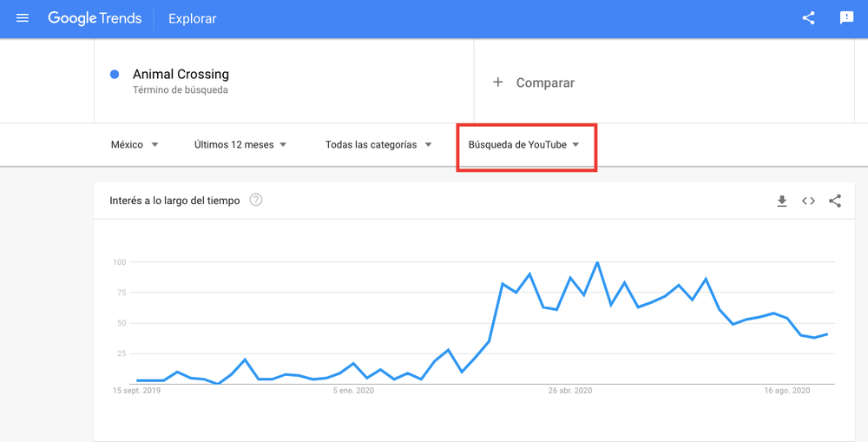Expand Todas las categorías dropdown
The height and width of the screenshot is (442, 868).
click(x=378, y=144)
